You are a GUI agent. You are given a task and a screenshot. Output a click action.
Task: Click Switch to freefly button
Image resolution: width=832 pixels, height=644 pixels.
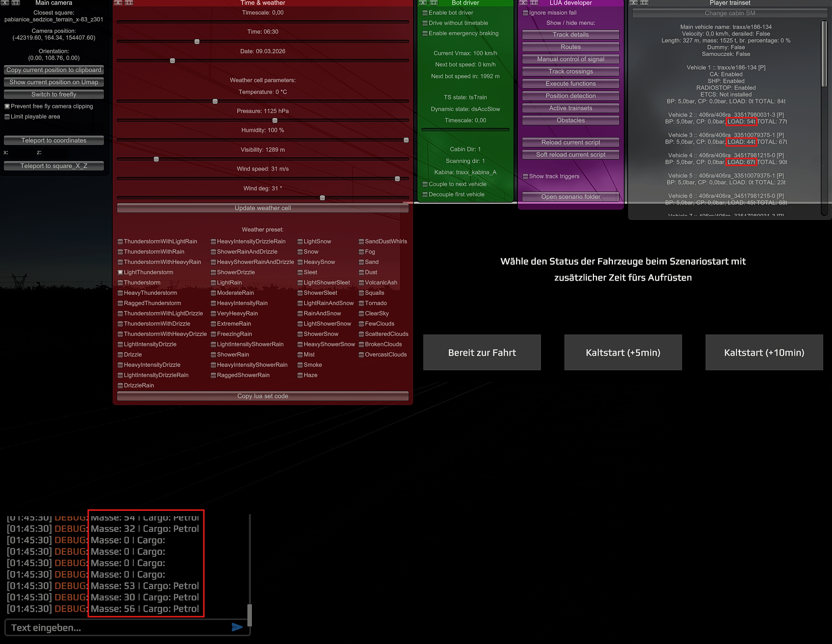[54, 95]
